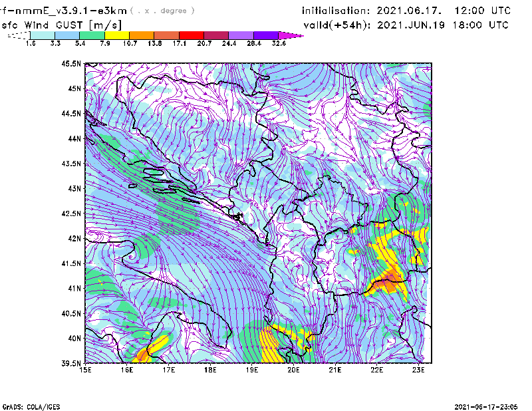Click the 41N latitude label
This screenshot has width=532, height=411.
click(74, 289)
